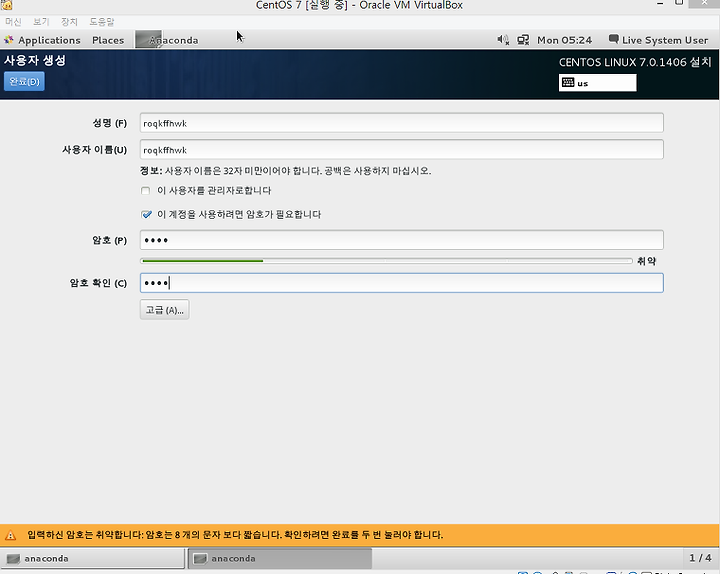Screen dimensions: 720x574
Task: Uncheck '이 계정을 사용하려면 암호가 필요합니다' checkbox
Action: tap(146, 214)
